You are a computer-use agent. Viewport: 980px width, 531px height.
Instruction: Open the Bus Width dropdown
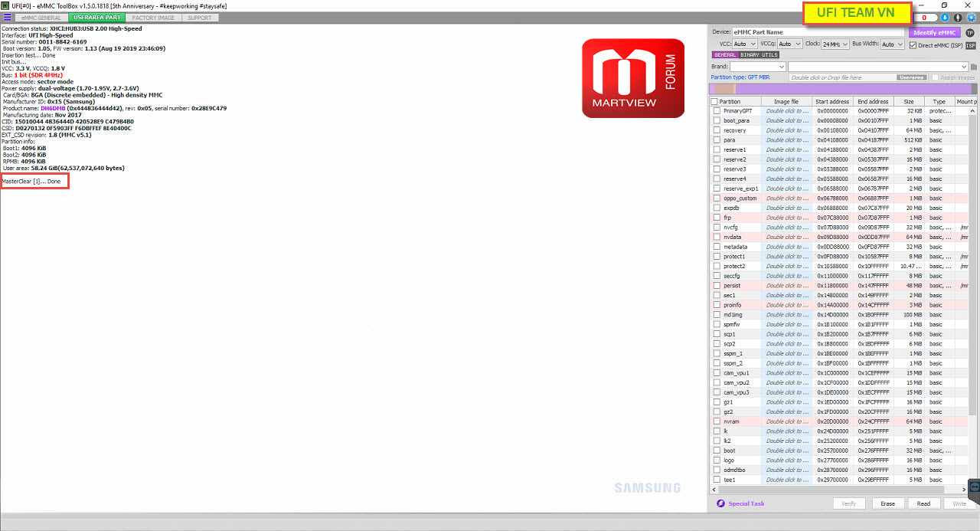tap(892, 44)
